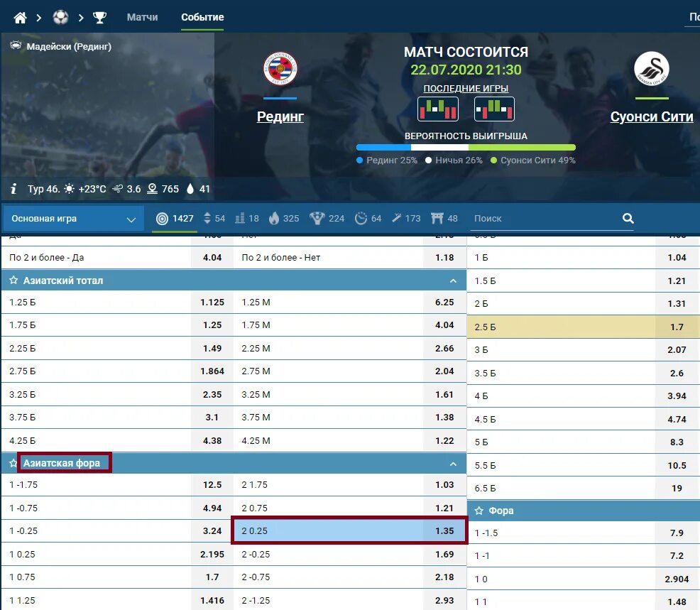700x610 pixels.
Task: Open the Основная игра dropdown
Action: point(73,219)
